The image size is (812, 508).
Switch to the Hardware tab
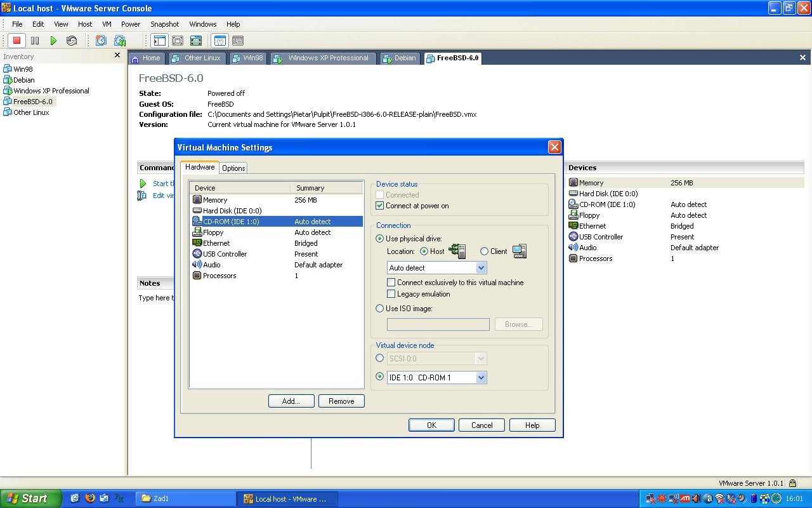coord(200,167)
